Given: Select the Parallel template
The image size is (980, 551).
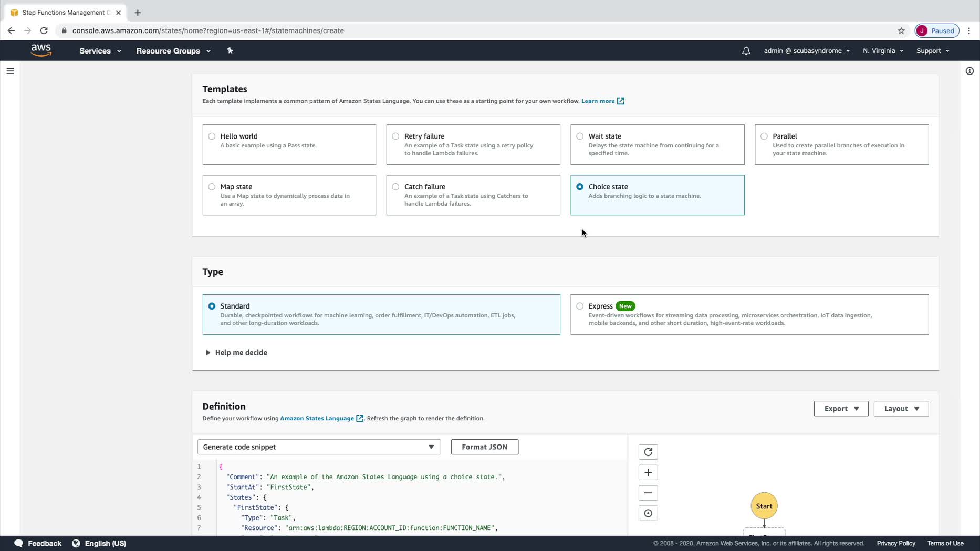Looking at the screenshot, I should coord(841,144).
